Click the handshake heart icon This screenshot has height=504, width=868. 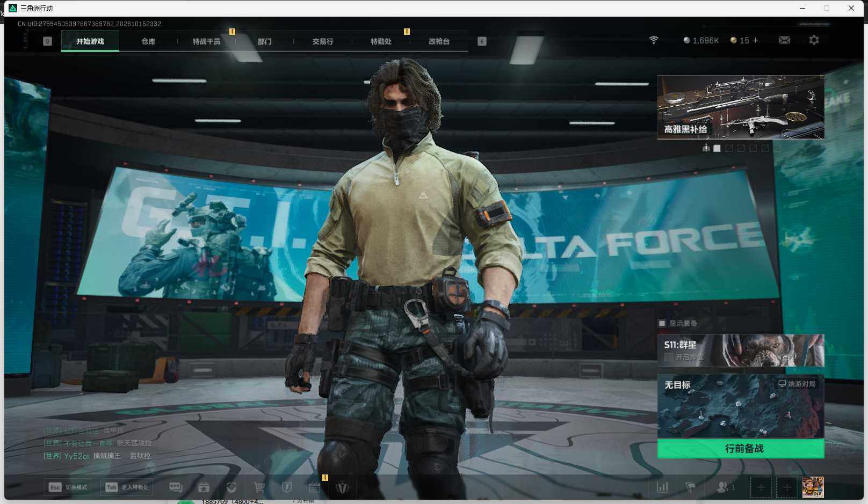[232, 487]
